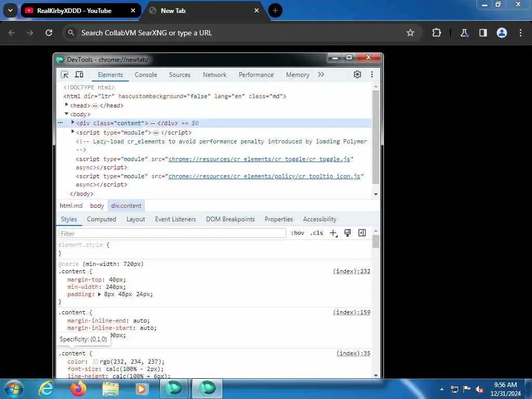
Task: Open the cr_toggle.js source link
Action: pyautogui.click(x=259, y=159)
